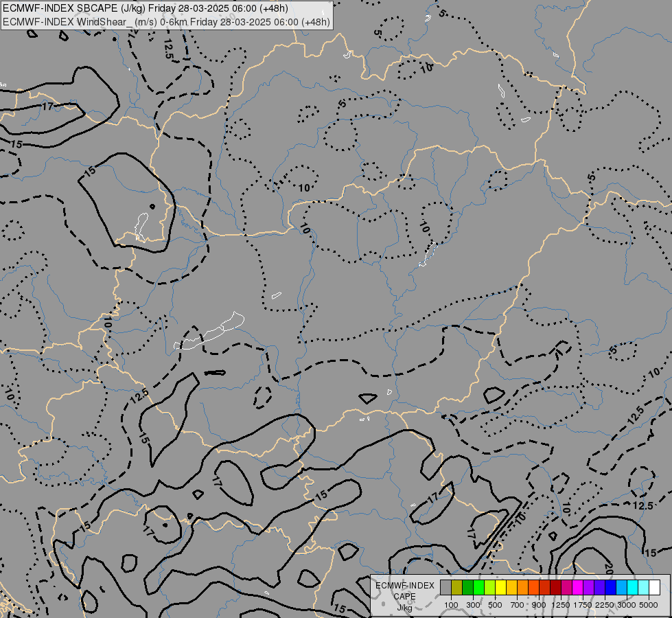Select the indigo violet swatch left of 2250
Screen dimensions: 672x618
click(600, 588)
